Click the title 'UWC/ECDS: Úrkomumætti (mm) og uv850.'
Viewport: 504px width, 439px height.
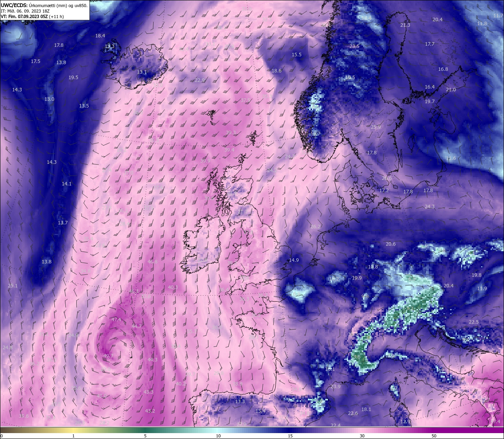[x=44, y=6]
